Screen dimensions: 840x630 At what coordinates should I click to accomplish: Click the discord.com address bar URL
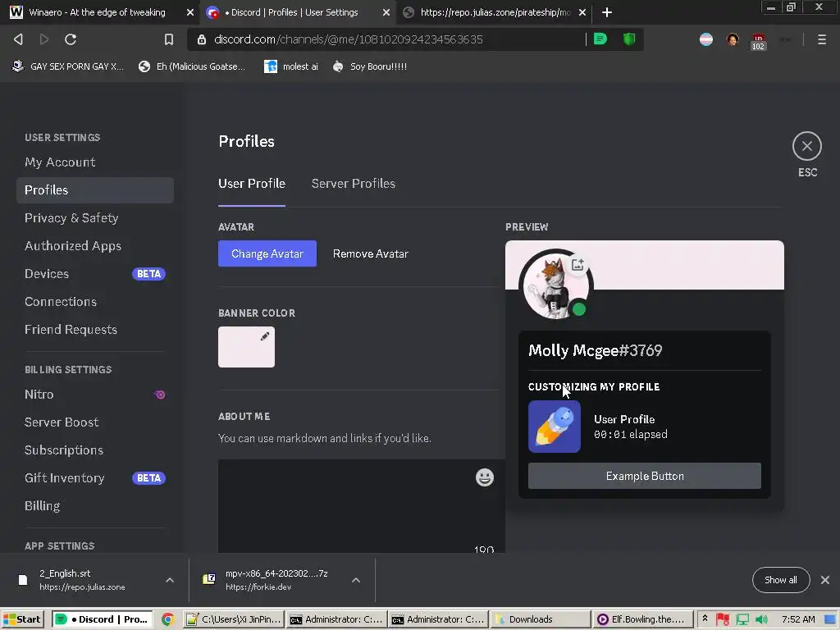pos(348,39)
